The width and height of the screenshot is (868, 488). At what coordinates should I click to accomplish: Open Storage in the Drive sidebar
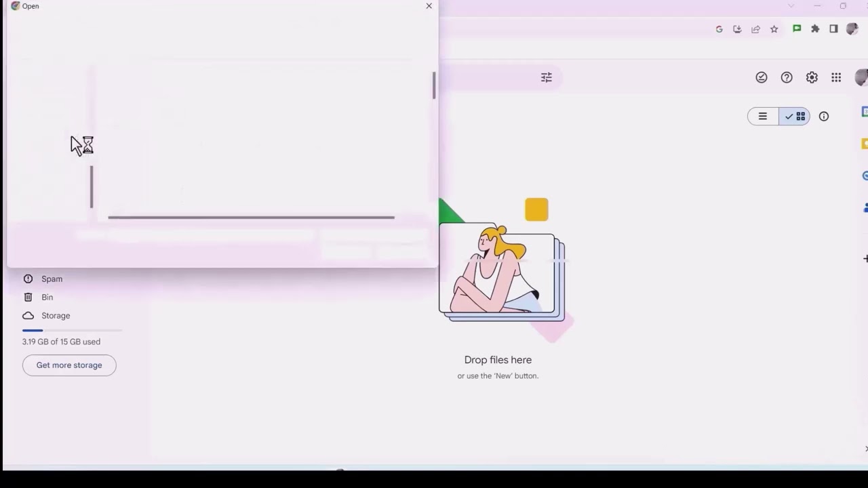click(x=56, y=315)
